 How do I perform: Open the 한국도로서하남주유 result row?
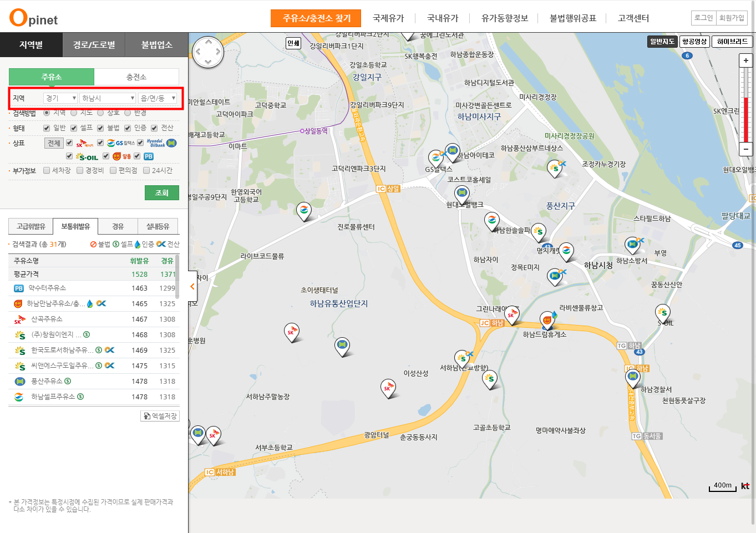(x=94, y=351)
